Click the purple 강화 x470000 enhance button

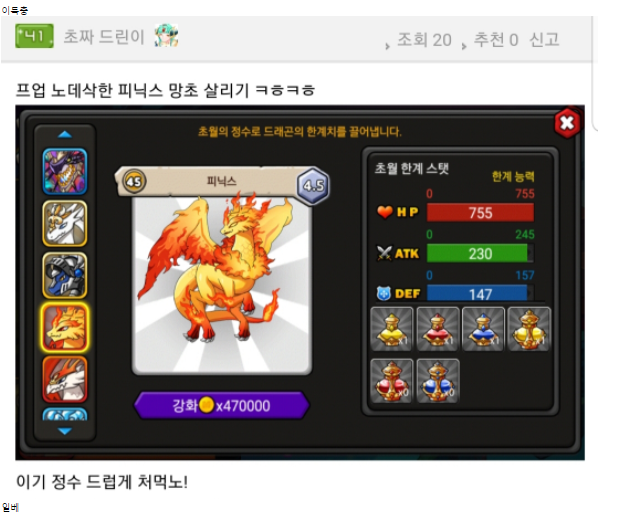click(221, 405)
